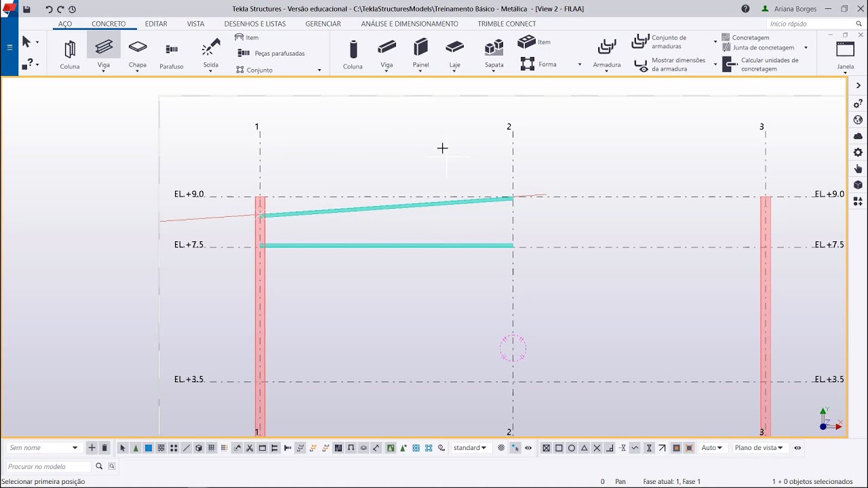Switch to the EDITAR ribbon tab
Screen dimensions: 868x488
click(156, 24)
